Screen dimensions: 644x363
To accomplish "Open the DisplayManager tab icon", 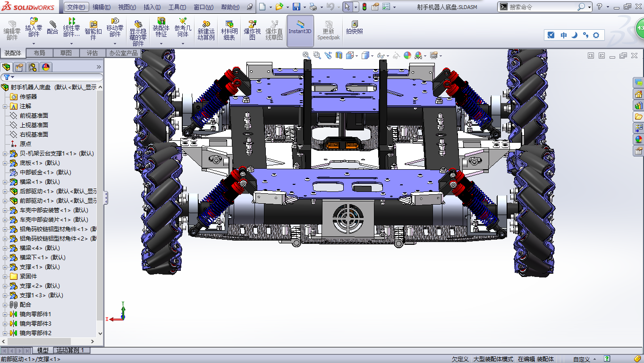I will [x=46, y=67].
